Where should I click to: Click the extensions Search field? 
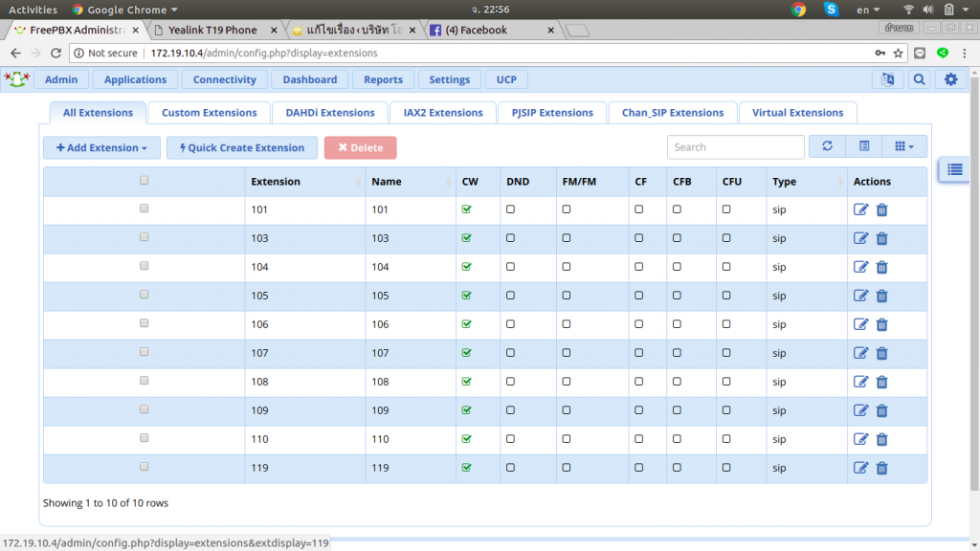click(736, 146)
